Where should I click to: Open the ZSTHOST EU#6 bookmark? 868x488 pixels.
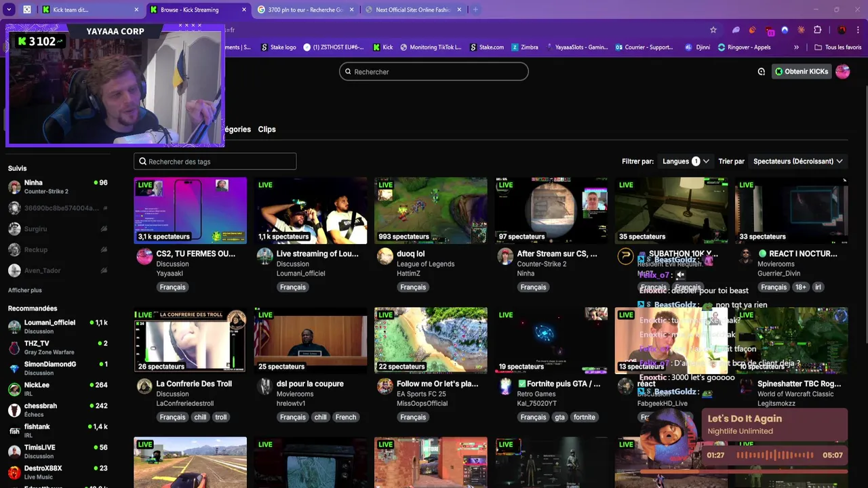334,47
